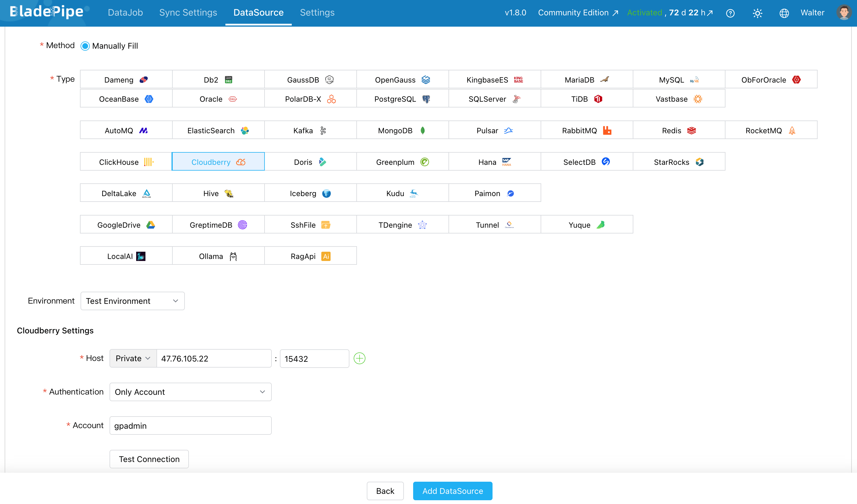
Task: Click the BladePipe logo
Action: 47,12
